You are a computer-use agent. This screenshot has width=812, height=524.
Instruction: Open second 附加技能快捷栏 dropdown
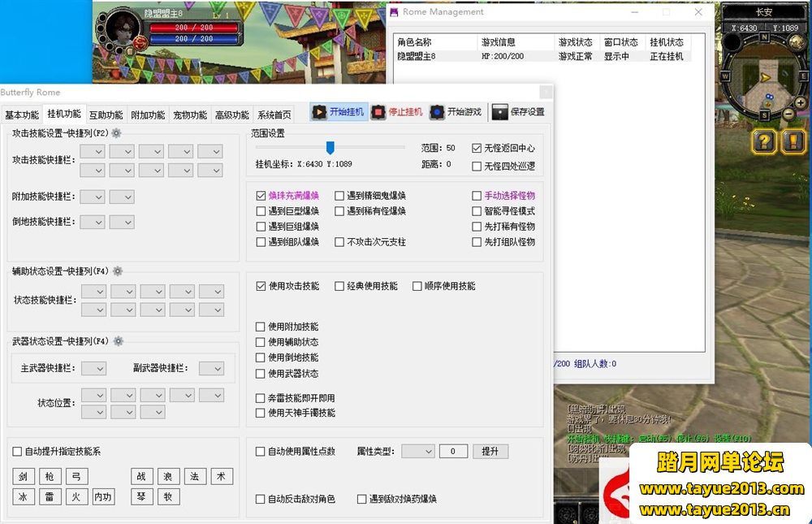123,197
